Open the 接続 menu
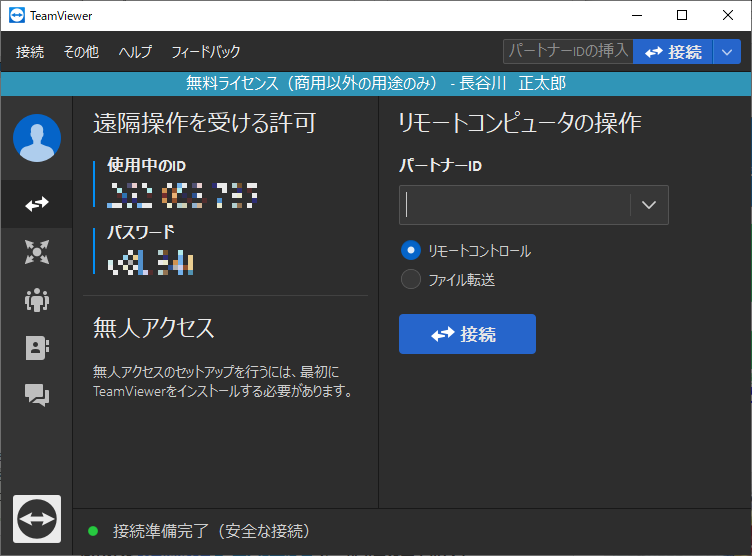 [x=30, y=52]
